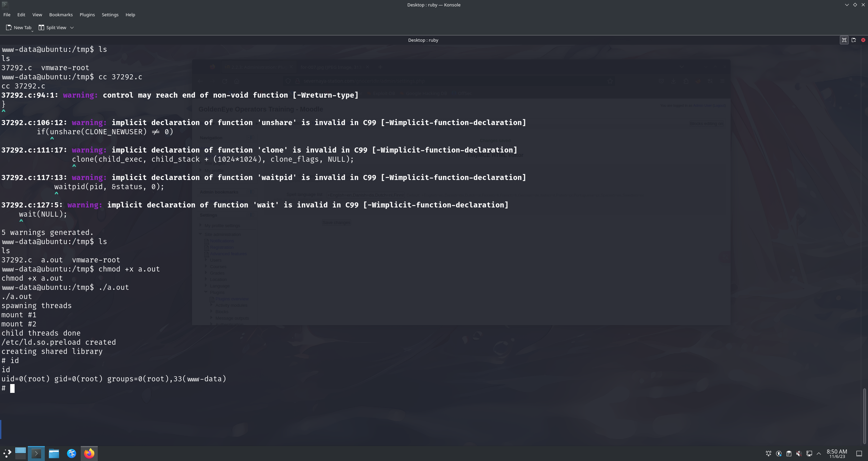Open Dolphin file manager from taskbar

click(54, 453)
